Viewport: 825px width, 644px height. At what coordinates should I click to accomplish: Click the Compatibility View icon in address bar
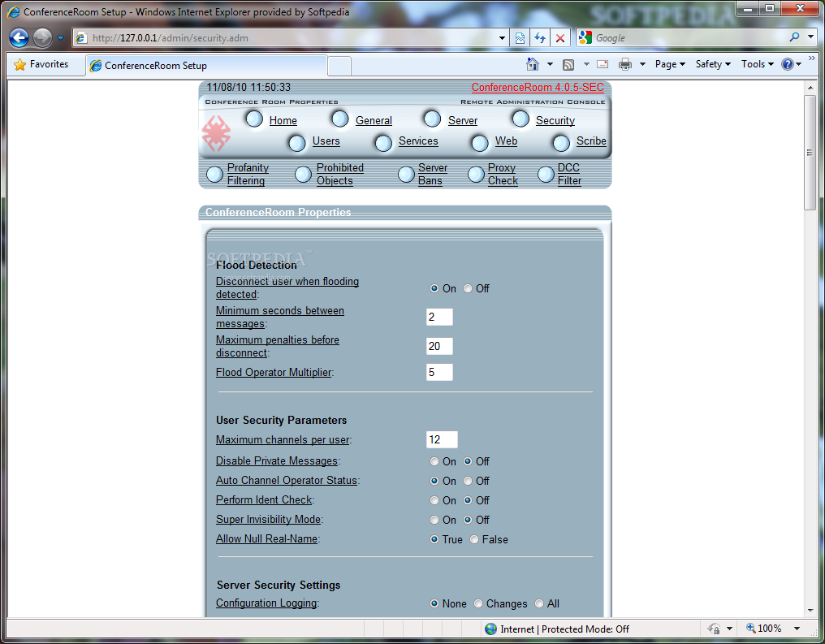click(x=520, y=38)
